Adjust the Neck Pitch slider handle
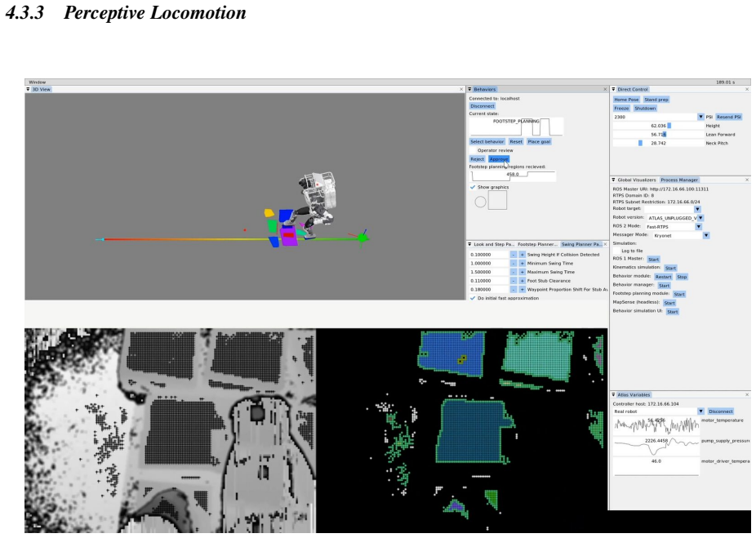The width and height of the screenshot is (756, 538). [640, 143]
